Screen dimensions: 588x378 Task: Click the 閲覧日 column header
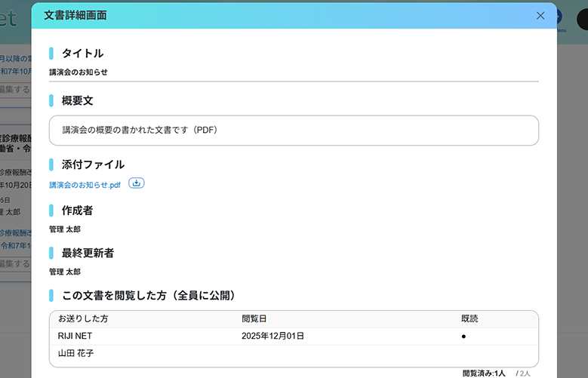pos(254,319)
